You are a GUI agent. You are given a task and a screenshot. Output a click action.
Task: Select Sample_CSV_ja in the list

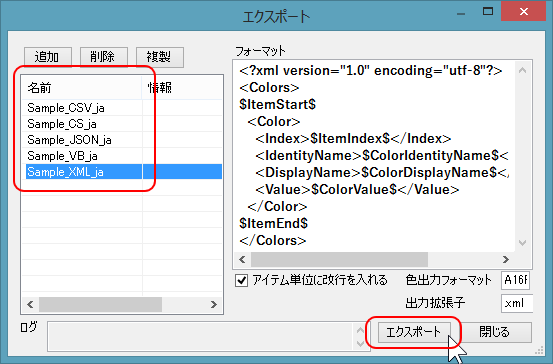(x=122, y=108)
